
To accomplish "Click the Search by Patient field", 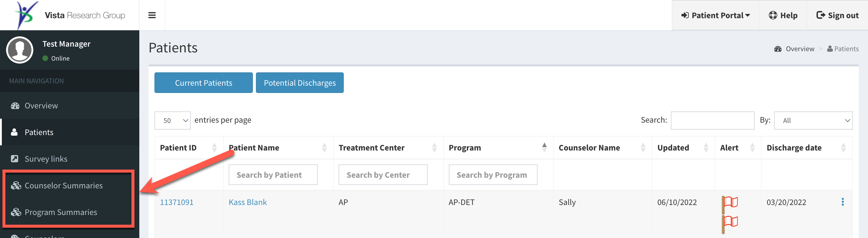I will [x=273, y=175].
